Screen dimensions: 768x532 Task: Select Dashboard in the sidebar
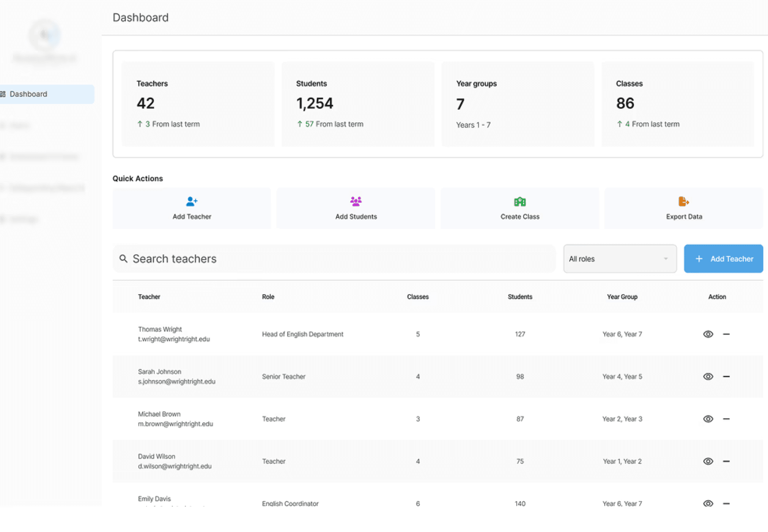[28, 94]
